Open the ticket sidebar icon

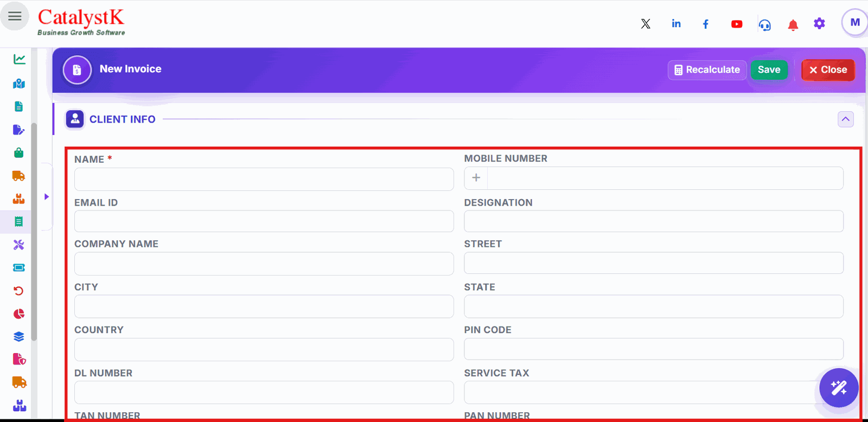tap(19, 267)
